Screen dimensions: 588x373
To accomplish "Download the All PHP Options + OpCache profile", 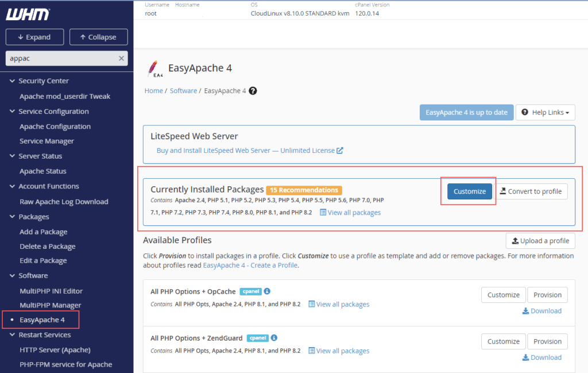I will 542,311.
